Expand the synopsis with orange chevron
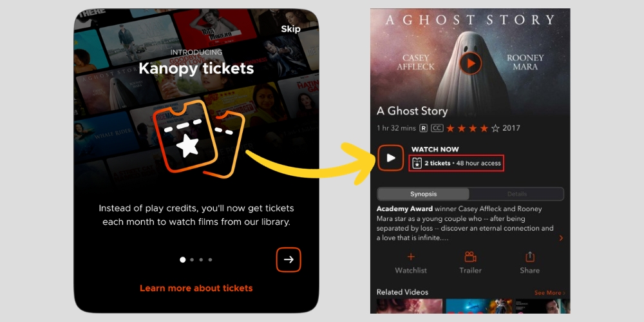The image size is (644, 322). click(561, 238)
